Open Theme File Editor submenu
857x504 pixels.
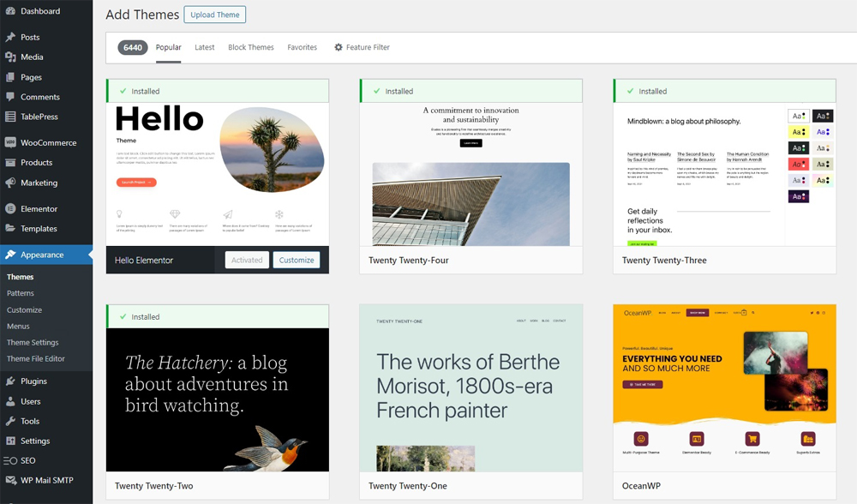pyautogui.click(x=35, y=359)
